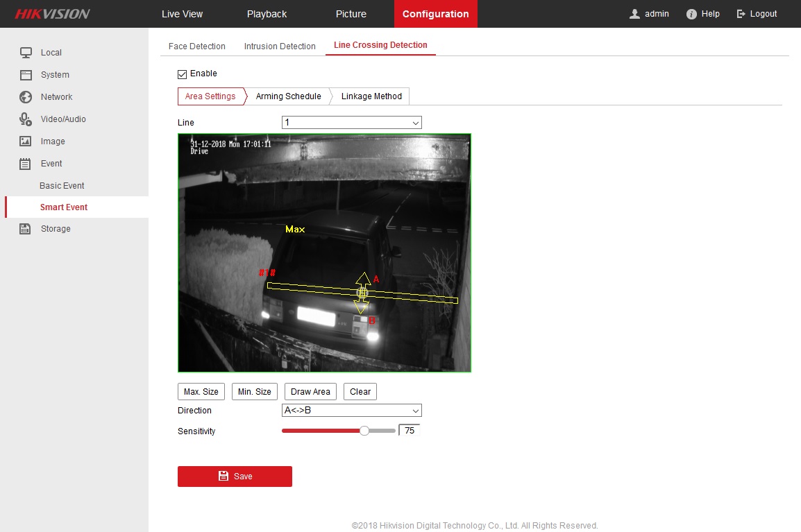The width and height of the screenshot is (801, 532).
Task: Click the Storage disk icon
Action: point(26,229)
